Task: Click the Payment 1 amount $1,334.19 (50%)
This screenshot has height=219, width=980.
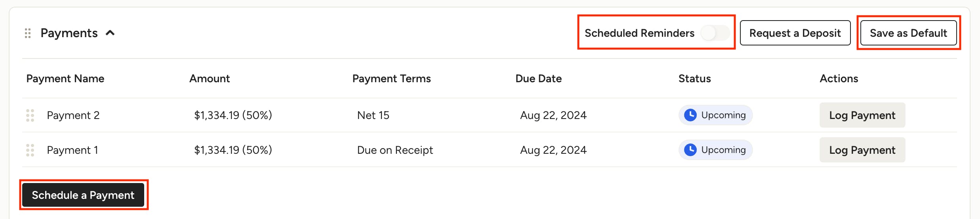Action: (x=233, y=150)
